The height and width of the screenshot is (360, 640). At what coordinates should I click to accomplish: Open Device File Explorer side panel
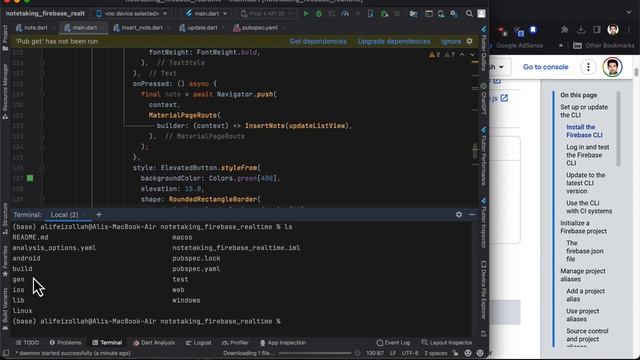(484, 290)
